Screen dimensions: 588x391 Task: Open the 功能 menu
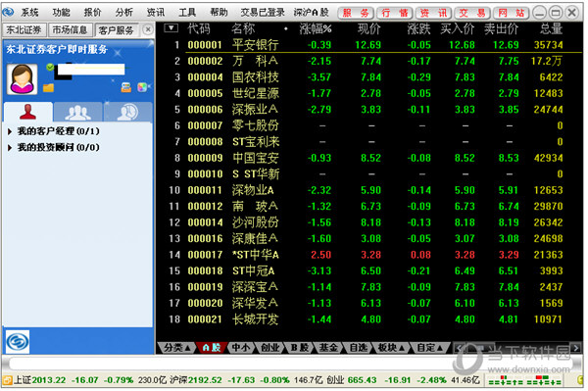point(61,13)
